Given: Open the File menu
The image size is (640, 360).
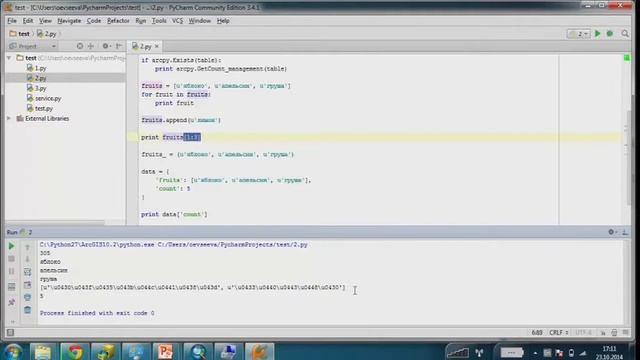Looking at the screenshot, I should pos(12,21).
